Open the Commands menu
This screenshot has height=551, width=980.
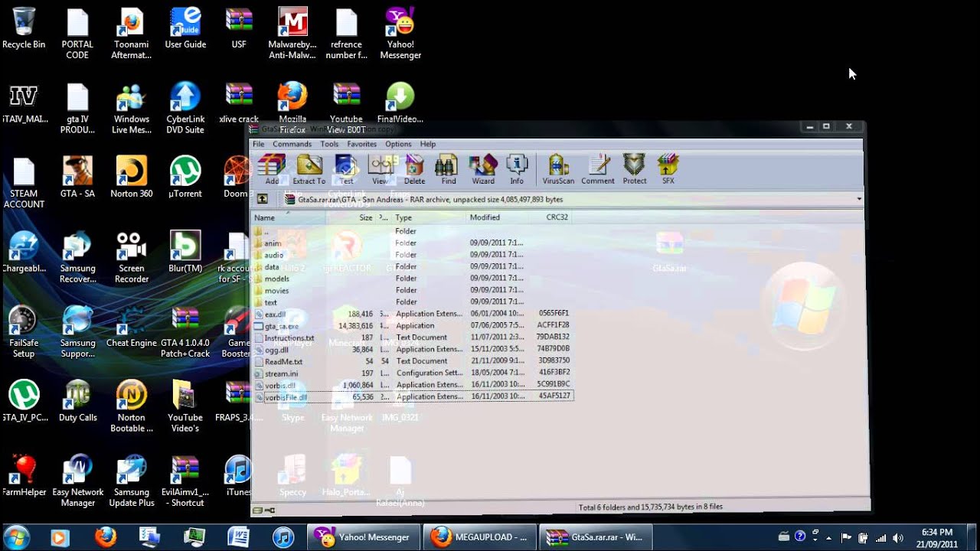point(292,144)
